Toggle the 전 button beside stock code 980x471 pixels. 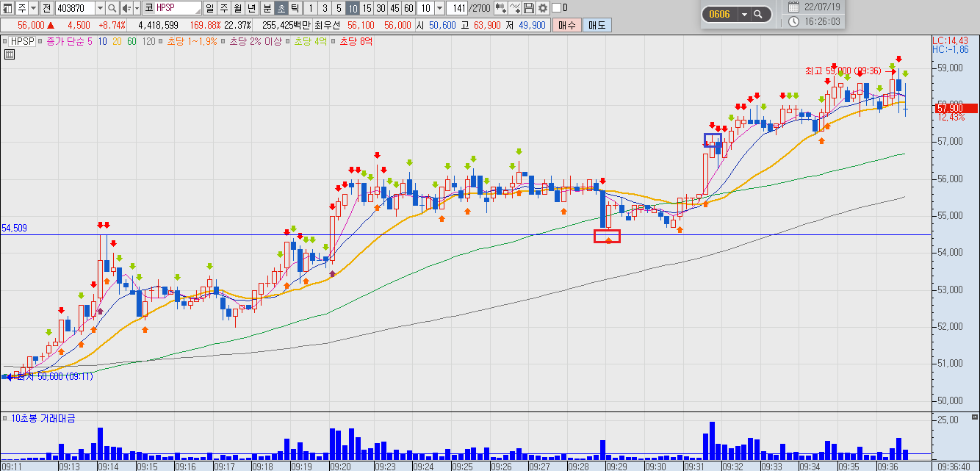pos(47,8)
